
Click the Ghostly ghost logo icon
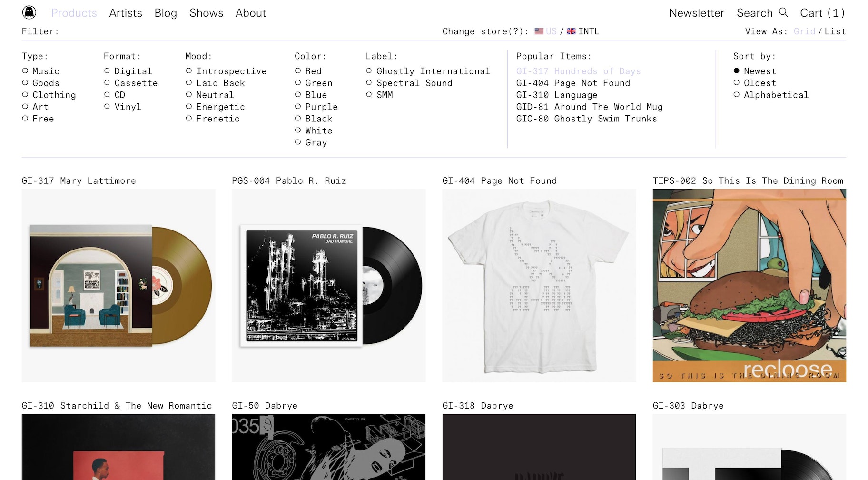tap(30, 12)
